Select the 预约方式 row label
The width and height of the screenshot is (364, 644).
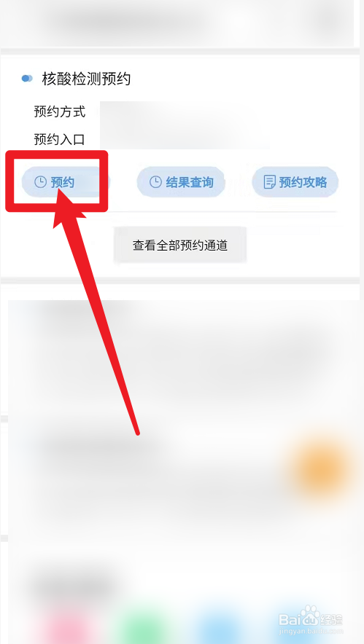pos(60,111)
